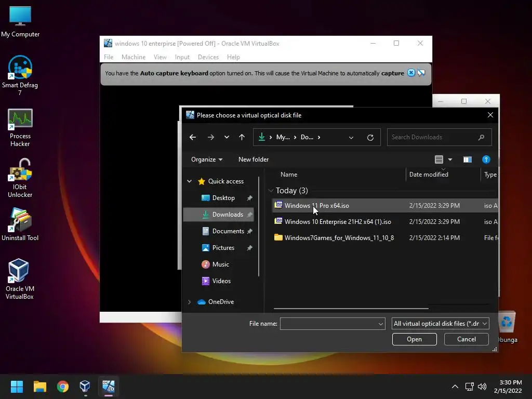
Task: Select Windows 10 Enterprise 21H2 x64 (1).iso
Action: pos(385,221)
